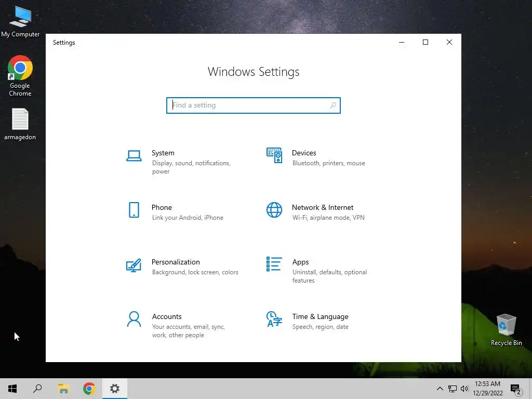Click 'Bluetooth, printers, mouse' description
Viewport: 532px width, 399px height.
(329, 163)
